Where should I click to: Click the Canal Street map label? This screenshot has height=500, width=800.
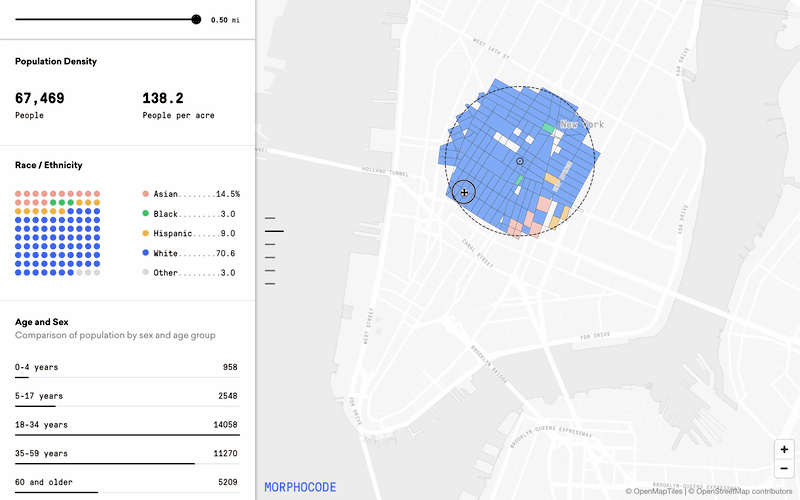click(x=478, y=253)
